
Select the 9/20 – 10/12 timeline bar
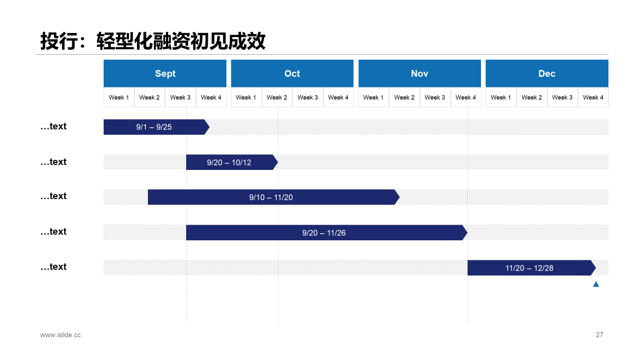point(232,162)
